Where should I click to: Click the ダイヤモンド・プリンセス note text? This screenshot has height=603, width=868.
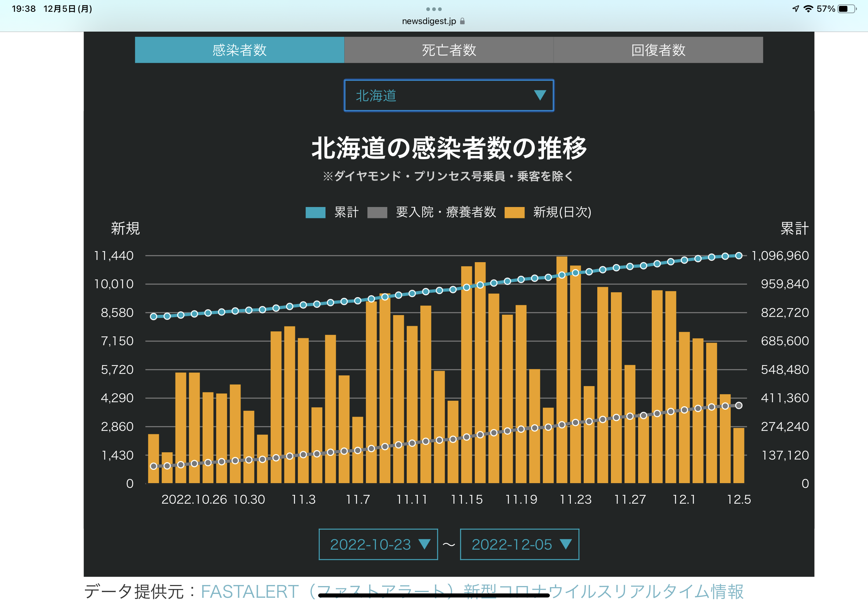tap(449, 176)
